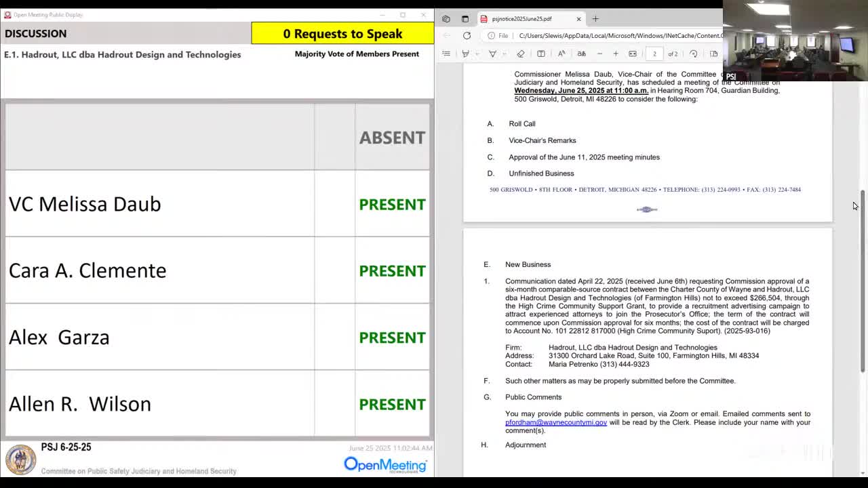Expand highlight color options arrow
This screenshot has width=868, height=488.
pos(477,54)
